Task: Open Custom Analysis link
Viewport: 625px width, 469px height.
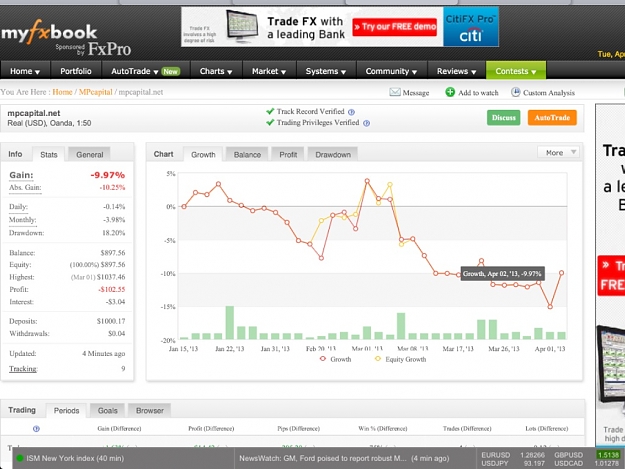Action: coord(548,93)
